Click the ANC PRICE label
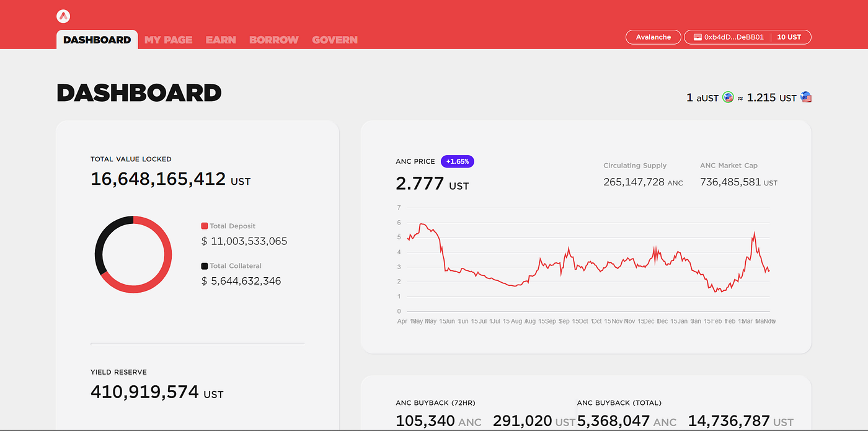This screenshot has height=431, width=868. coord(415,161)
